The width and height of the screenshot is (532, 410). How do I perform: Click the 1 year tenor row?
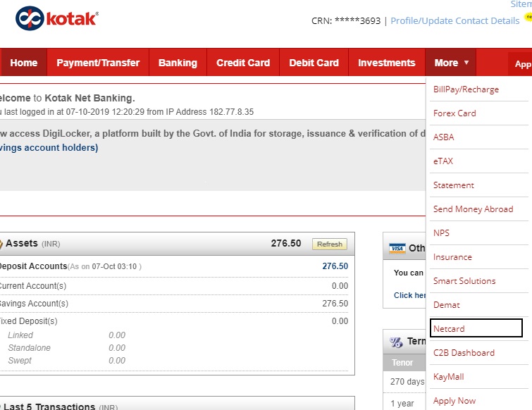pyautogui.click(x=404, y=403)
